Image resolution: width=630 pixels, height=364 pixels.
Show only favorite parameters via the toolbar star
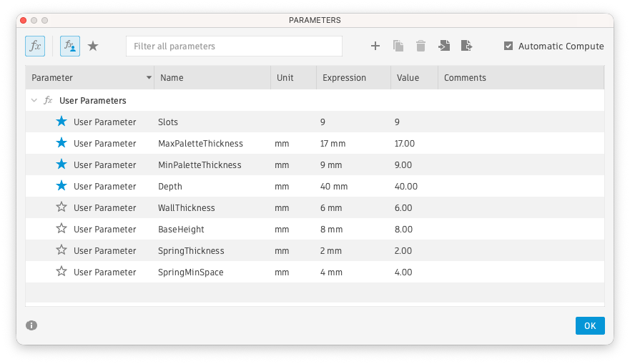93,46
